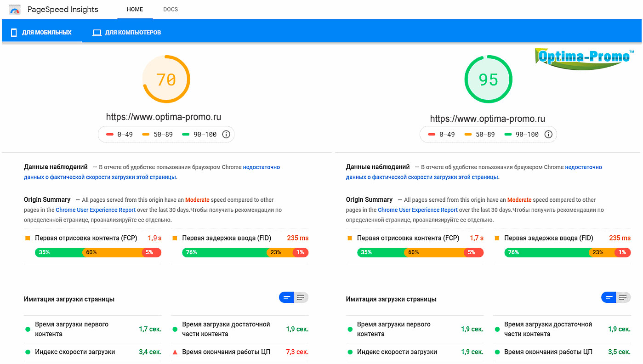Viewport: 643px width, 364px height.
Task: Click the FCP value 1,7 s
Action: [477, 238]
